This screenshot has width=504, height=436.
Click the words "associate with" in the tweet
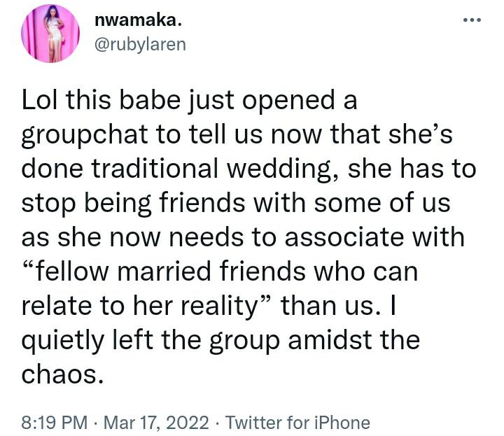click(374, 237)
